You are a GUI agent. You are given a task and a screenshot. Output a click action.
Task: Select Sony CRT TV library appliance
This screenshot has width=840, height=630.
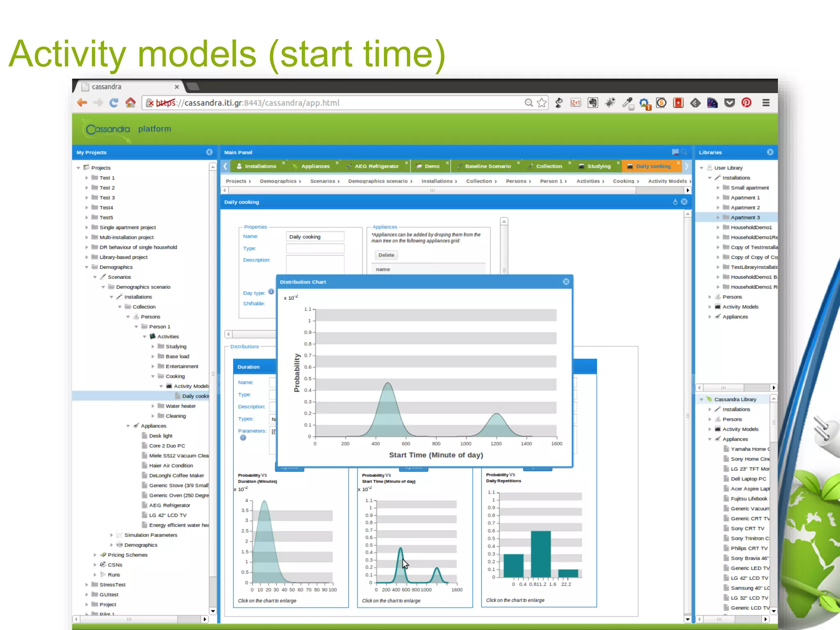point(747,528)
